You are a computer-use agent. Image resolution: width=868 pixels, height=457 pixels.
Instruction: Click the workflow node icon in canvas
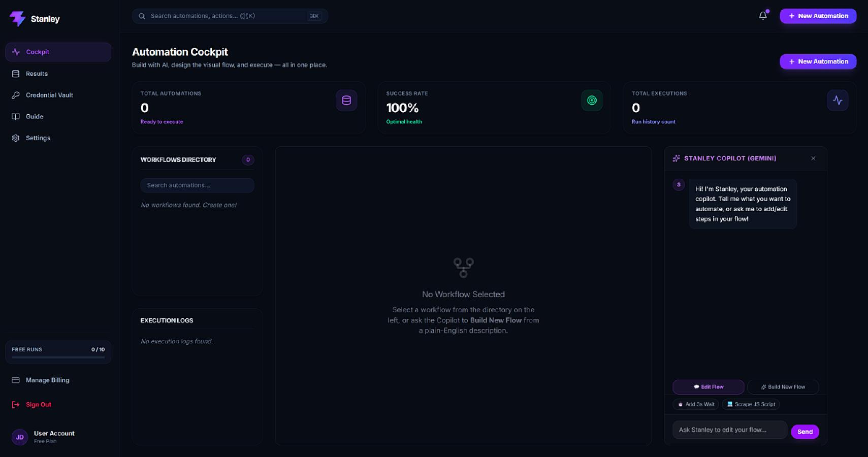[x=463, y=268]
